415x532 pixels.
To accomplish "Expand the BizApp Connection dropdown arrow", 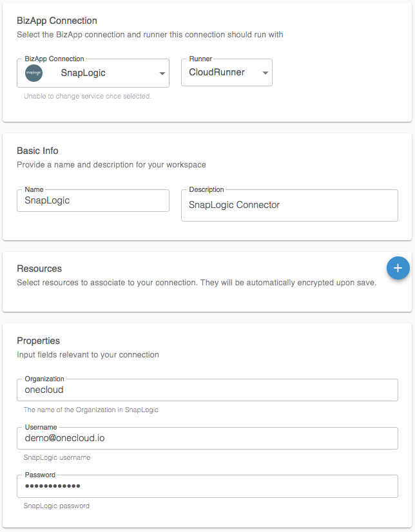I will [x=162, y=73].
